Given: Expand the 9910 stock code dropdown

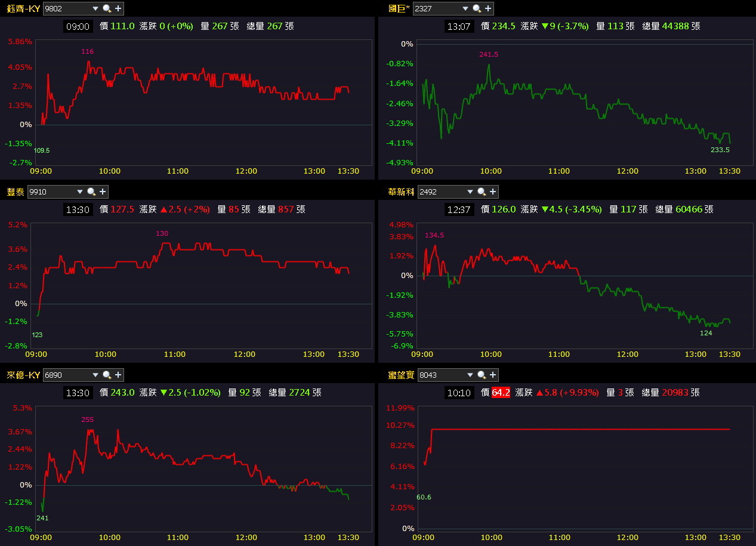Looking at the screenshot, I should click(x=80, y=192).
